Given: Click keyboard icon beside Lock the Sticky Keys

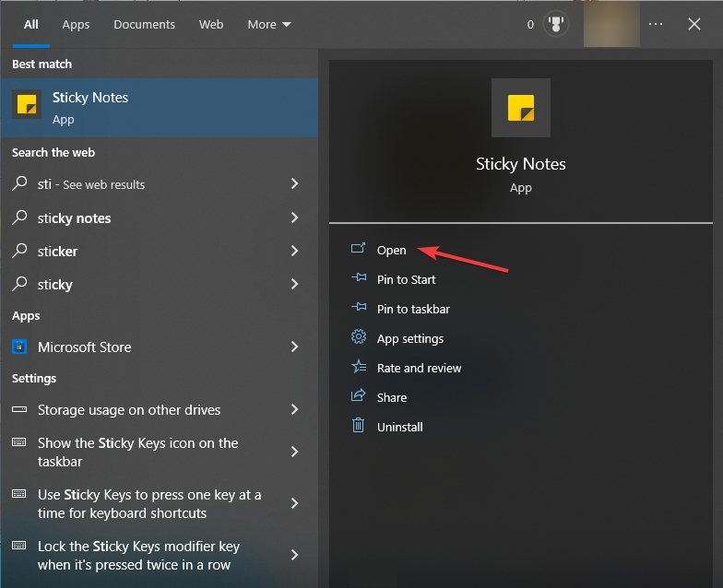Looking at the screenshot, I should (18, 546).
